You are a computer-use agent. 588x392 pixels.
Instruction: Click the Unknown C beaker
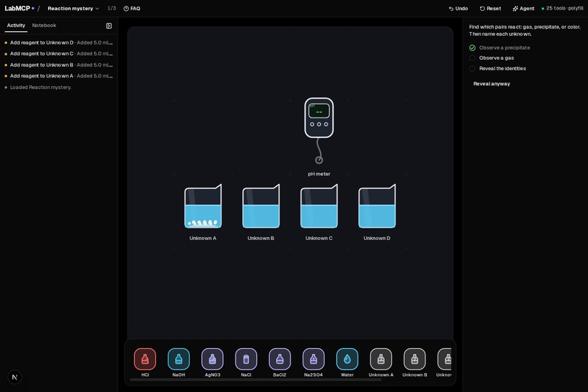click(319, 207)
